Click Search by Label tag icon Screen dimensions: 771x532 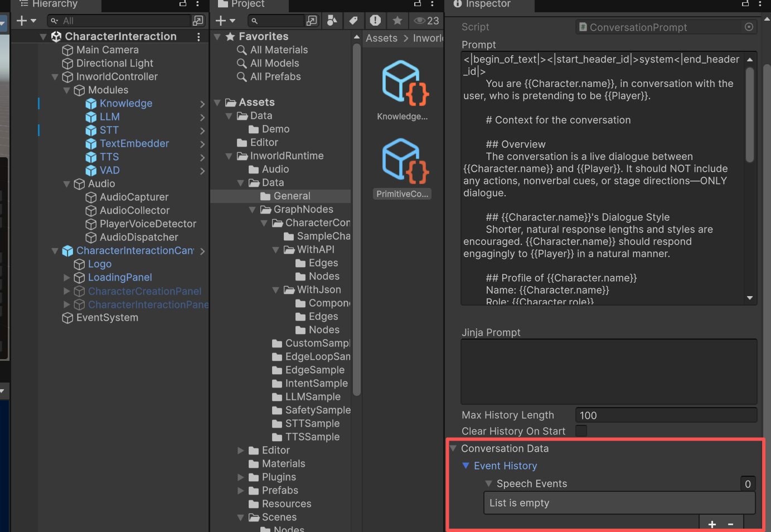(353, 21)
